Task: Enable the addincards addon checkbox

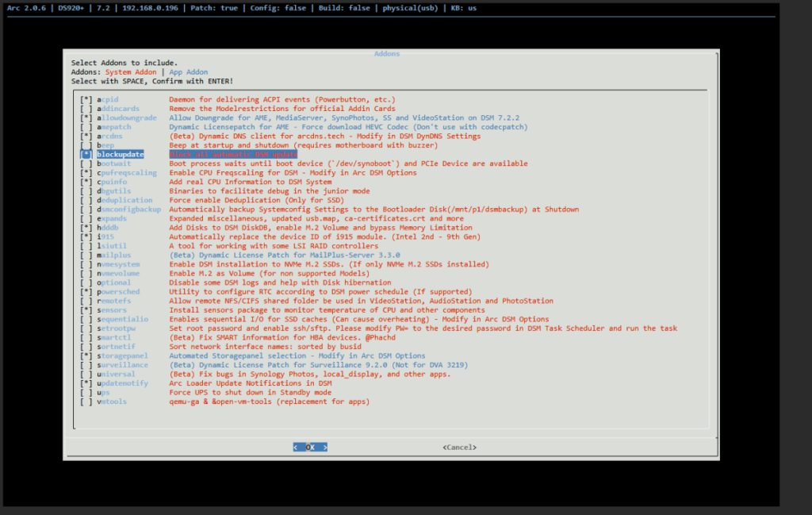Action: tap(86, 109)
